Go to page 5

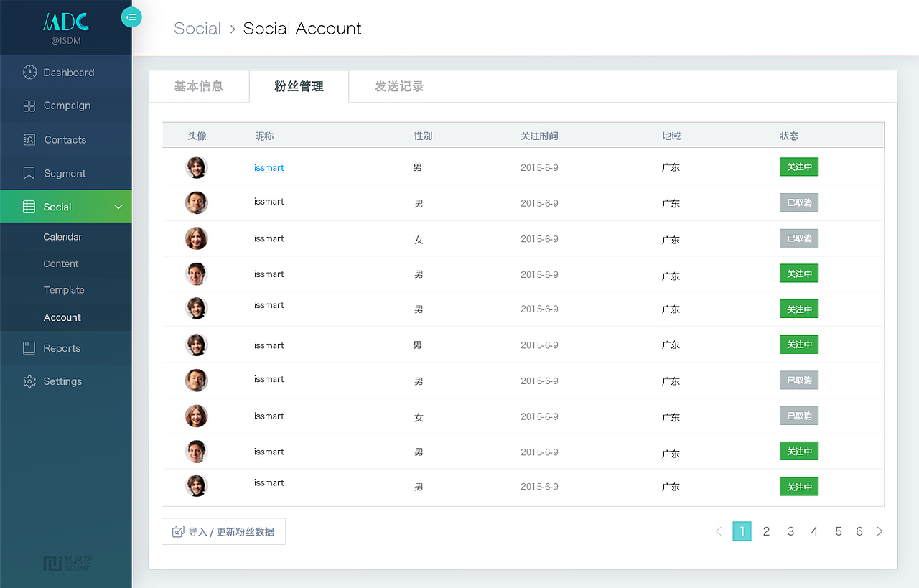click(x=838, y=531)
